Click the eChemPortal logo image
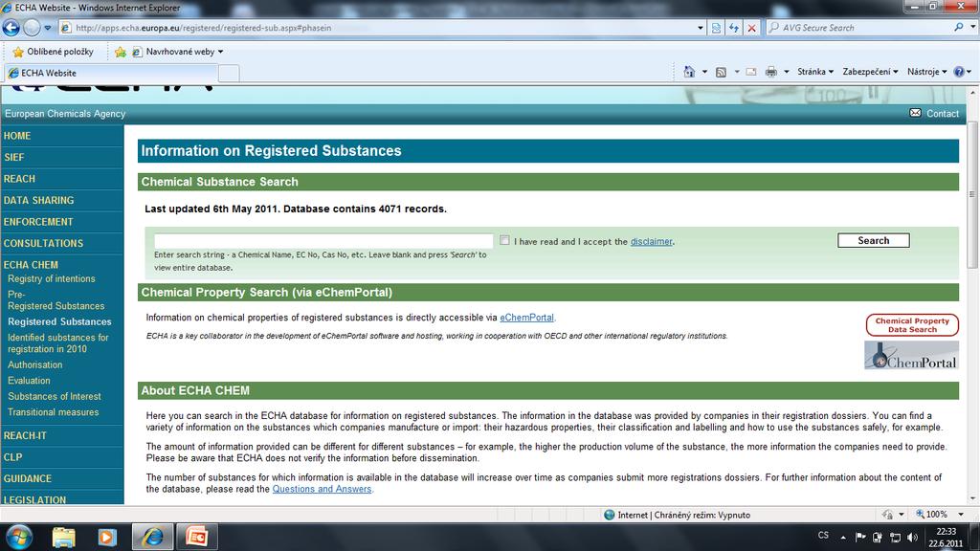Screen dimensions: 980x551 pyautogui.click(x=911, y=355)
